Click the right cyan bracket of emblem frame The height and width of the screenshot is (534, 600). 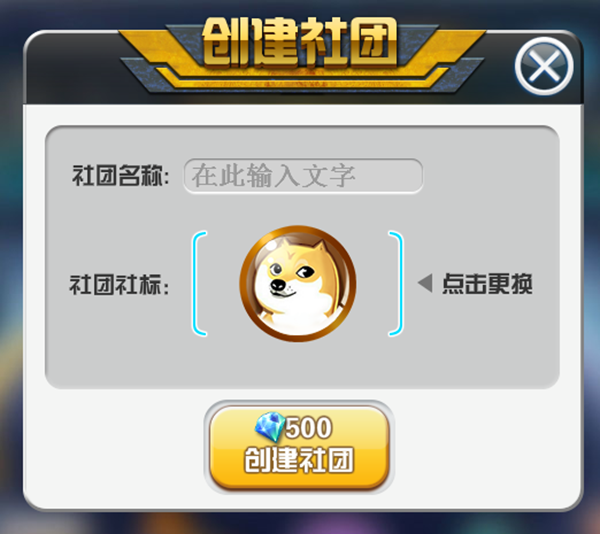[x=396, y=283]
